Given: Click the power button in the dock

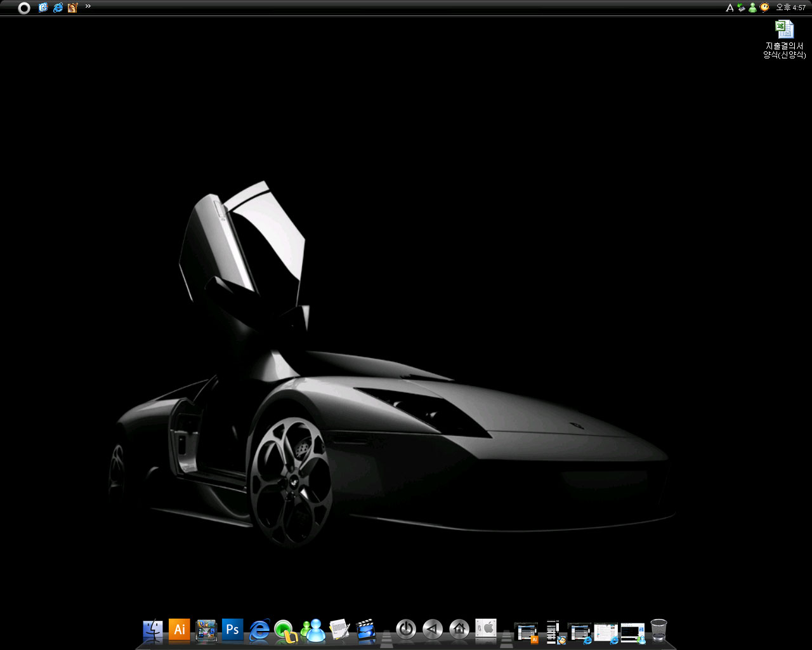Looking at the screenshot, I should click(x=406, y=629).
